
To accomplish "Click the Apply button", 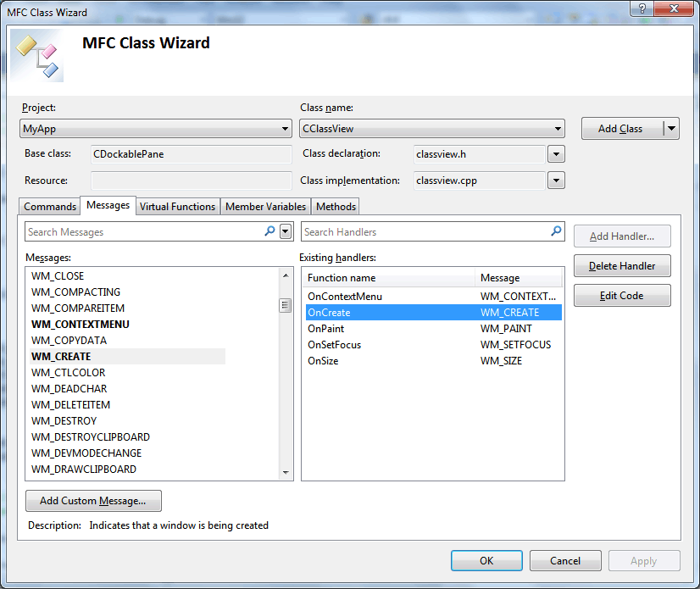I will 644,560.
